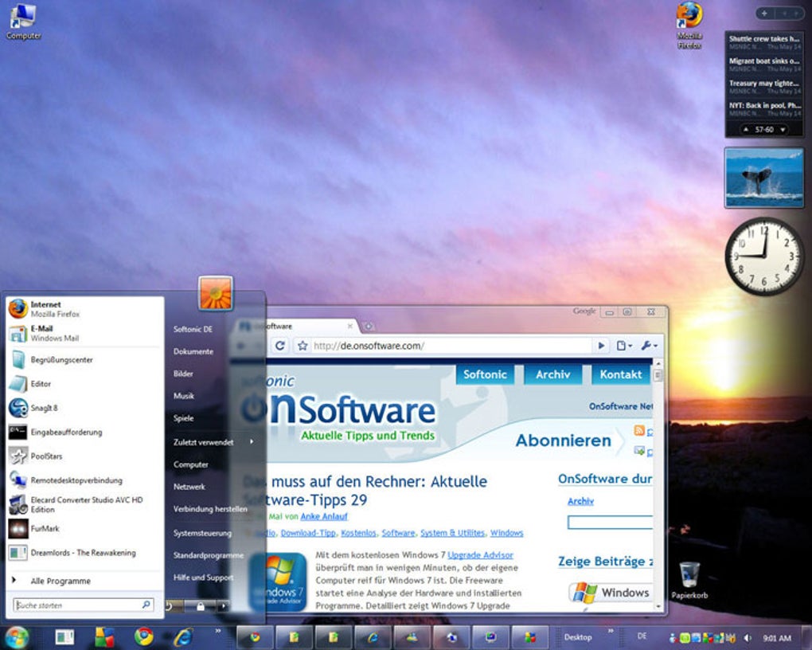Open Spiele in the Start menu
Viewport: 812px width, 650px height.
(x=184, y=418)
